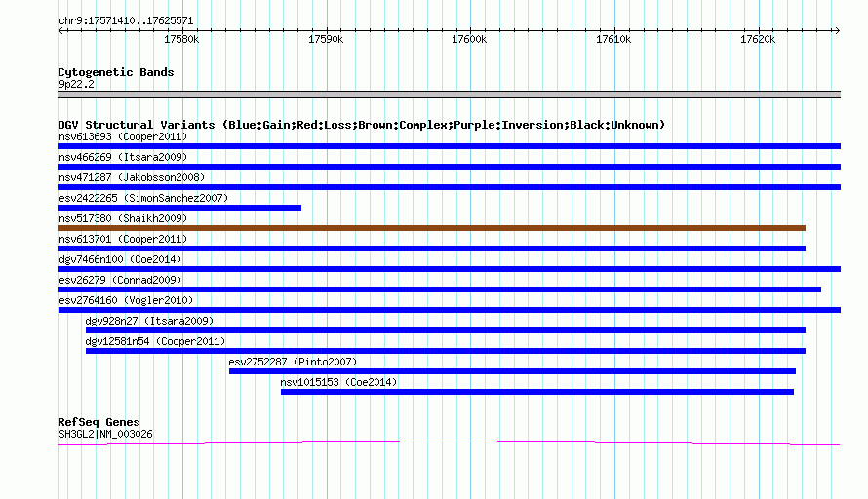This screenshot has width=868, height=499.
Task: Open variant nsv466269 (Itsara2009) label
Action: click(x=123, y=157)
